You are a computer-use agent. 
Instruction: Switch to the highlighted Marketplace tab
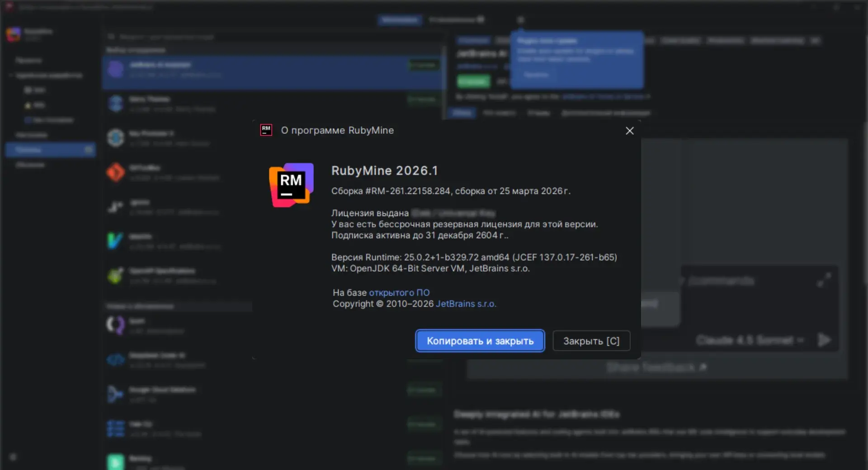[399, 20]
